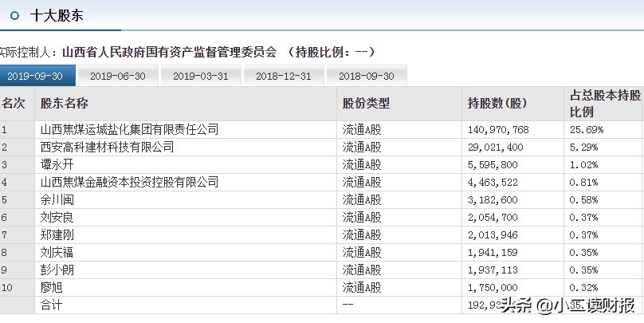Image resolution: width=644 pixels, height=323 pixels.
Task: Click shareholder name 谭永开
Action: [57, 165]
